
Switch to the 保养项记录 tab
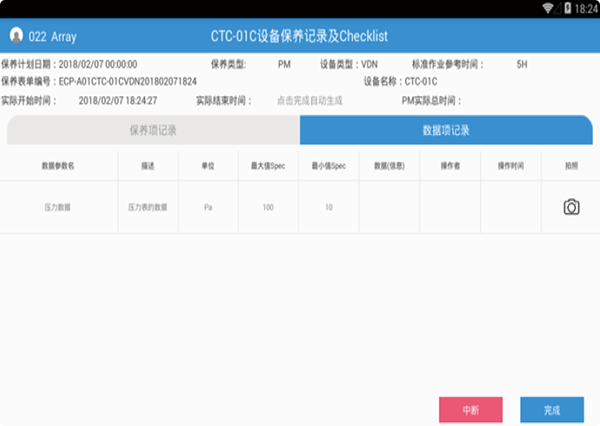[x=153, y=130]
